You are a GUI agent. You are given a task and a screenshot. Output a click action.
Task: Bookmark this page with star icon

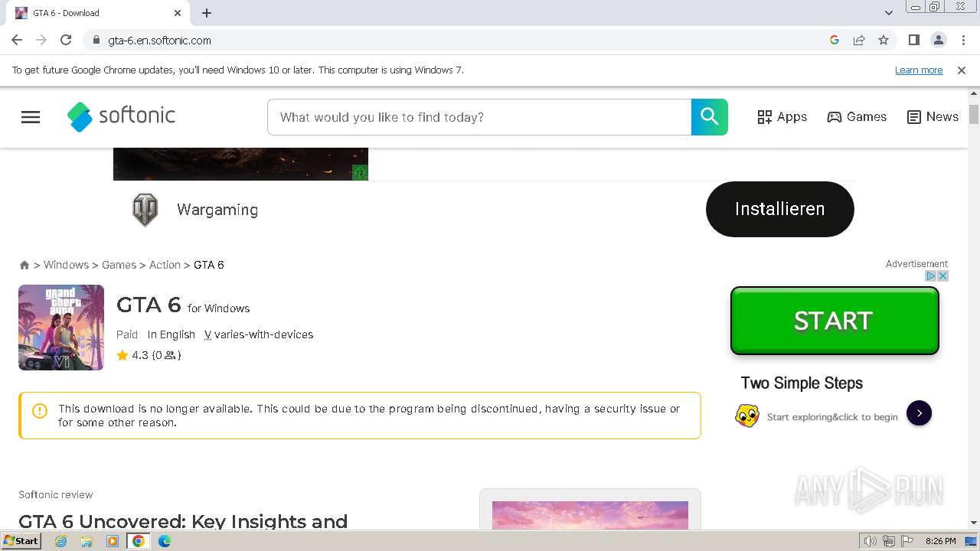coord(884,40)
